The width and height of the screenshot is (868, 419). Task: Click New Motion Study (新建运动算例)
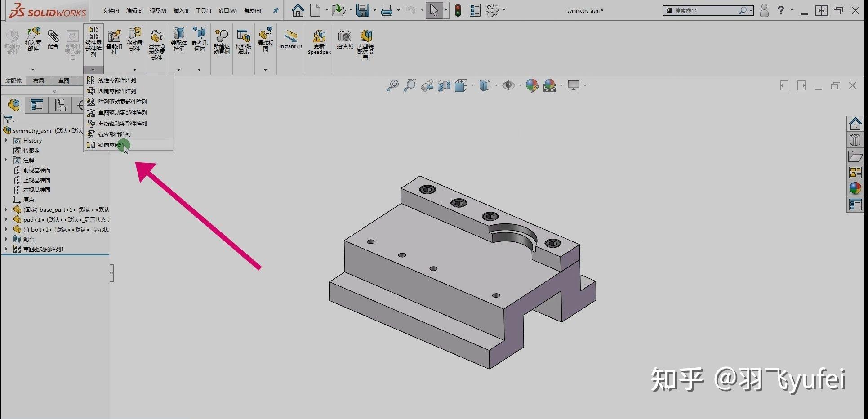pos(221,42)
